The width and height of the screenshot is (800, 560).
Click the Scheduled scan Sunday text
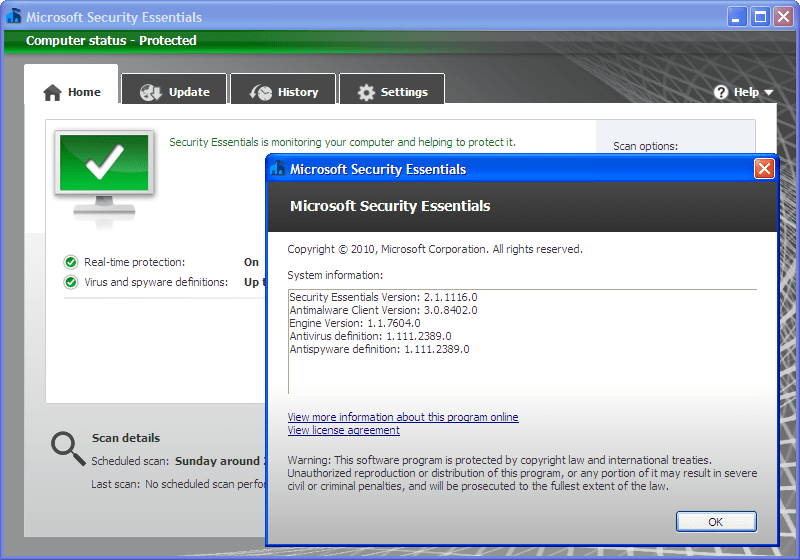point(178,461)
